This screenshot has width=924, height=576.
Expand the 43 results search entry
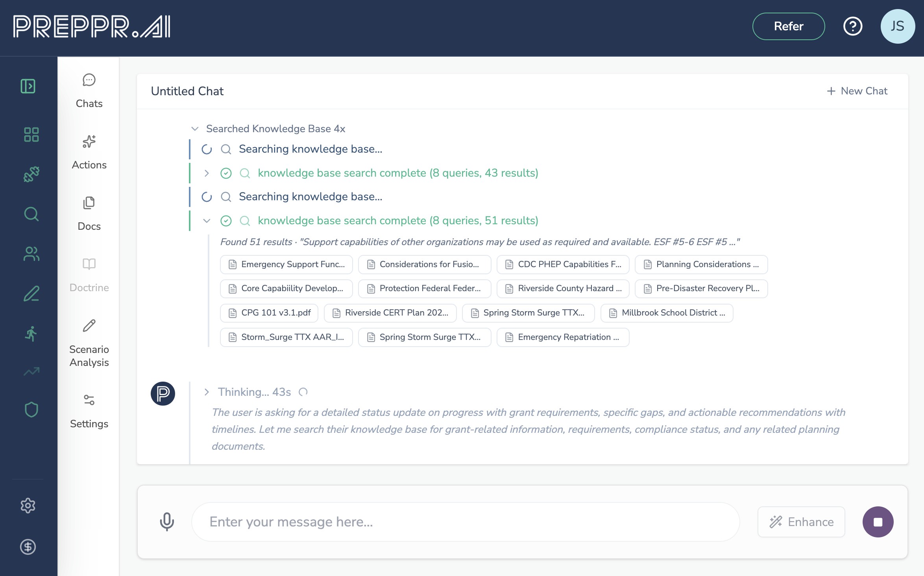[x=207, y=173]
